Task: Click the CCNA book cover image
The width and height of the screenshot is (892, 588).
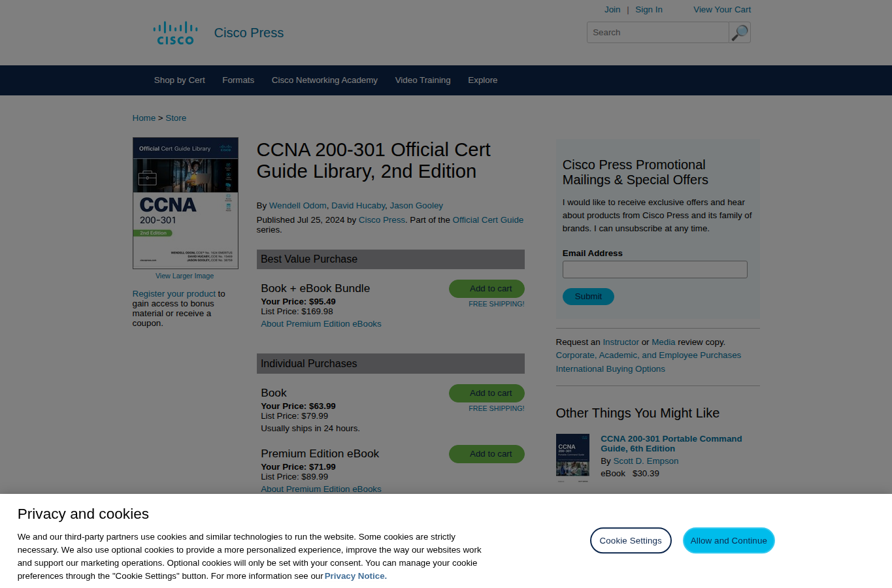Action: [186, 203]
